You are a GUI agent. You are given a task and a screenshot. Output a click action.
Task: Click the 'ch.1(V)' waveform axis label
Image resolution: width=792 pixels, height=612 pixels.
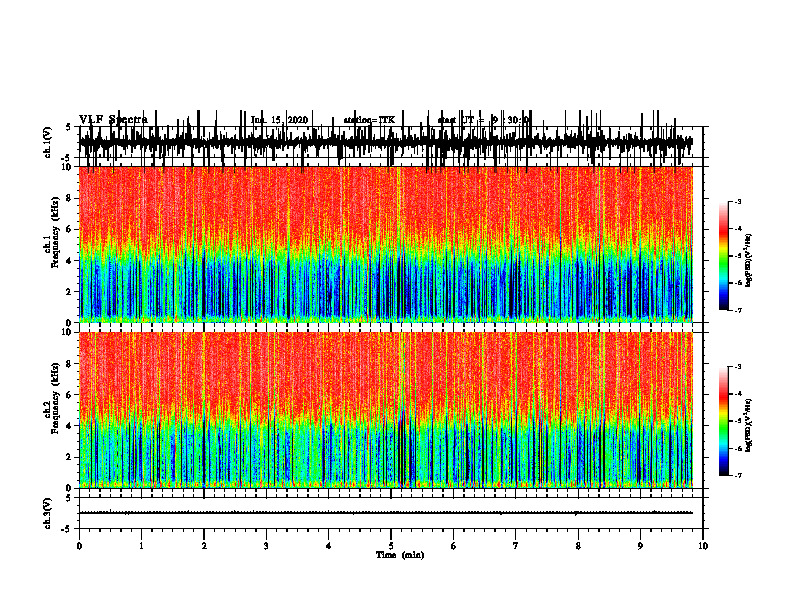click(x=48, y=142)
